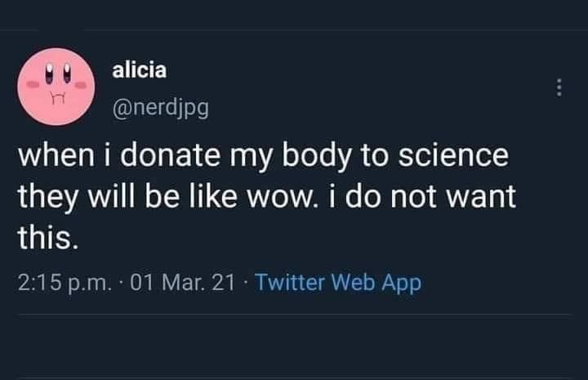The width and height of the screenshot is (588, 380).
Task: Click the first word "when" of the tweet
Action: 51,158
